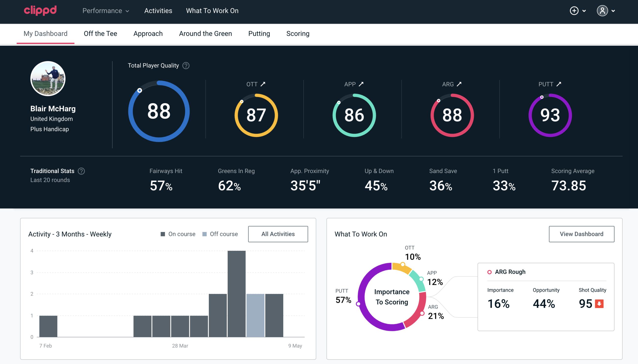638x364 pixels.
Task: Click the Total Player Quality help icon
Action: [185, 65]
